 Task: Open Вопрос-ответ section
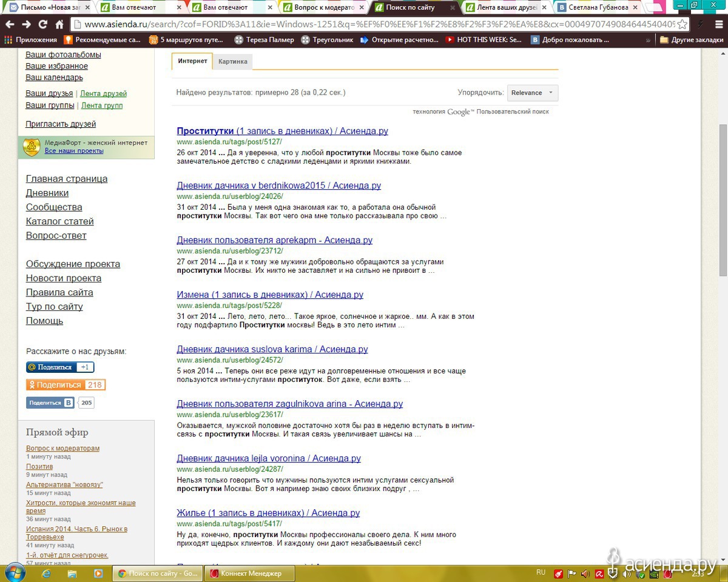[x=56, y=236]
